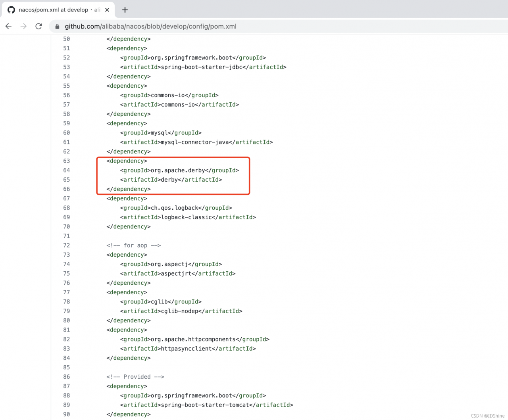Click the org.apache.httpcomponents groupId line

point(195,339)
